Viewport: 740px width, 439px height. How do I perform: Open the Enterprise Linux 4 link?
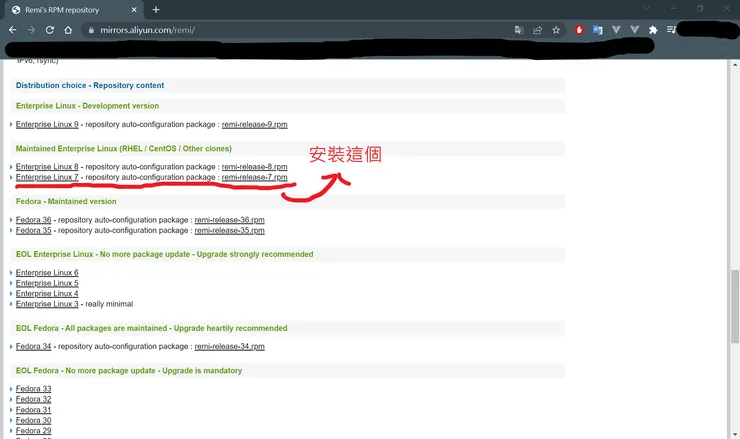tap(47, 293)
